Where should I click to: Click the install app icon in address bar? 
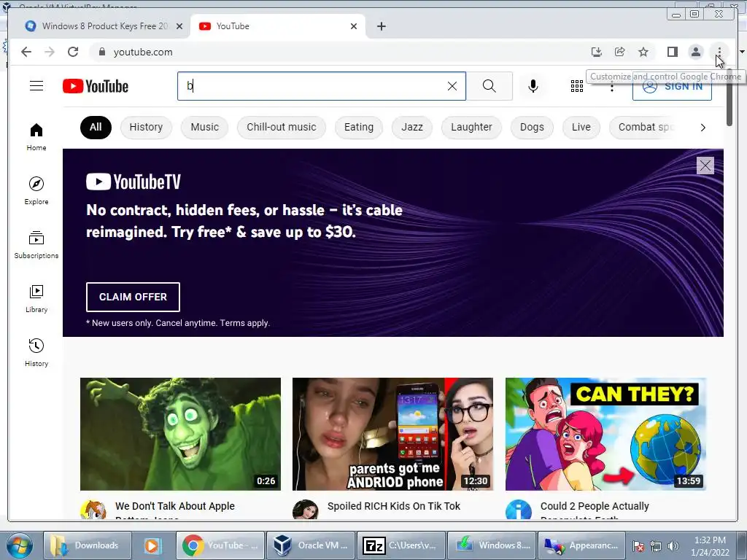(x=596, y=52)
